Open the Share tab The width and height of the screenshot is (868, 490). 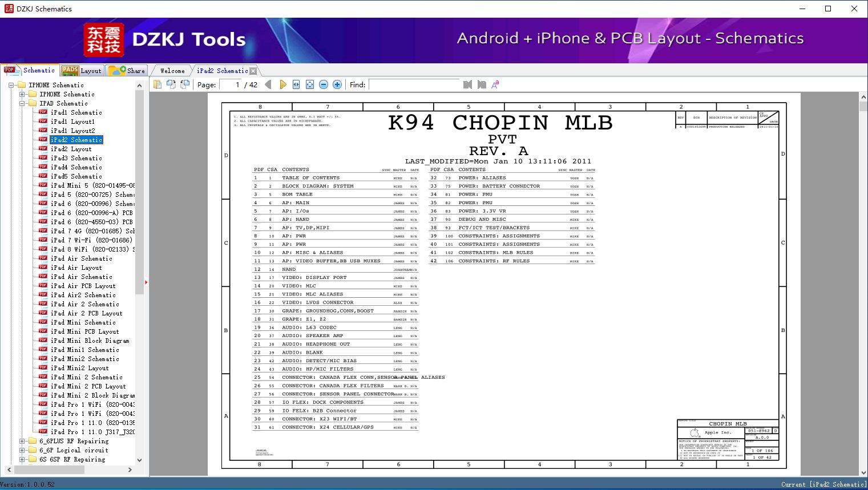[x=127, y=71]
